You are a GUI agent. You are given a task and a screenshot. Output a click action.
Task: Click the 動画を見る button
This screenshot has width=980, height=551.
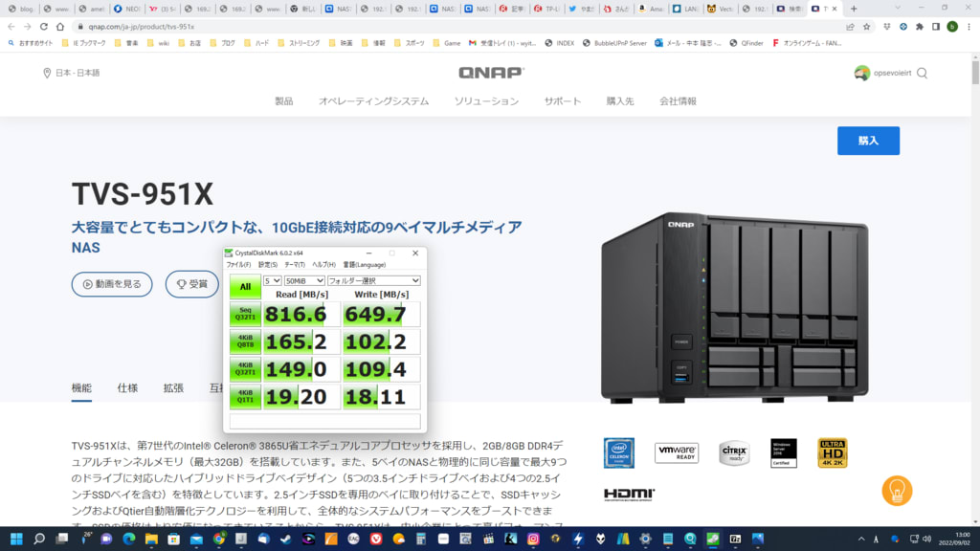click(x=112, y=284)
